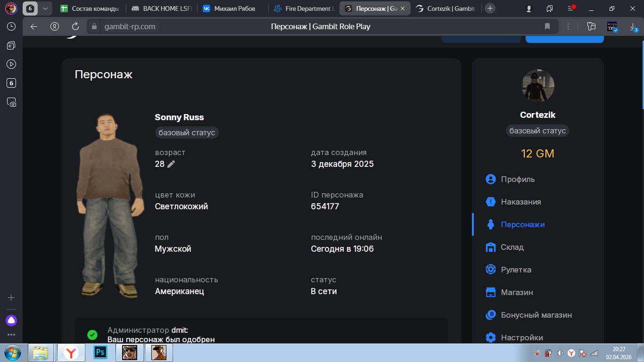
Task: Bookmark this page via address bar icon
Action: pos(547,26)
